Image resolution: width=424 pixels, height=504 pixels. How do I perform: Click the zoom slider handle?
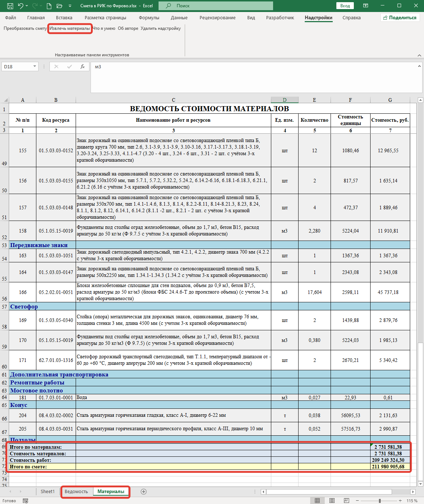(x=380, y=501)
